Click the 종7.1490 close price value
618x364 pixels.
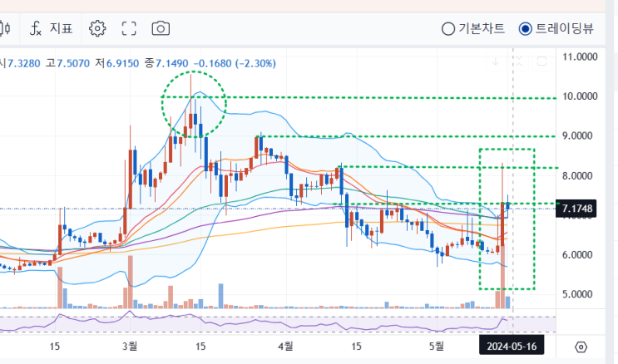point(166,63)
